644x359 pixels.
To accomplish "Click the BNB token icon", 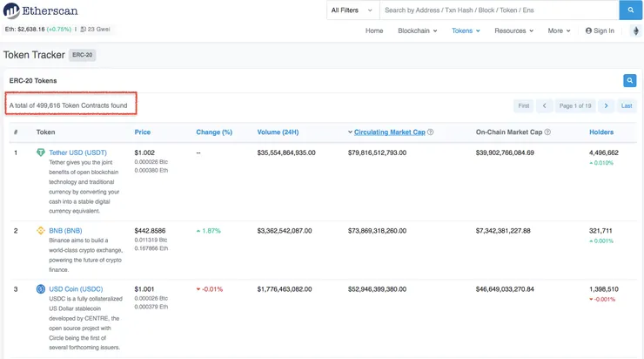I will point(41,231).
